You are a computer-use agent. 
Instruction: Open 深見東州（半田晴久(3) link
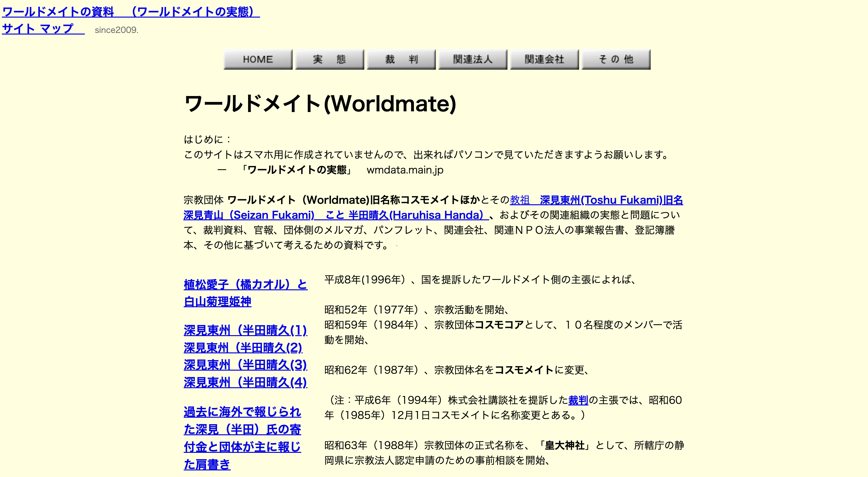[x=245, y=365]
